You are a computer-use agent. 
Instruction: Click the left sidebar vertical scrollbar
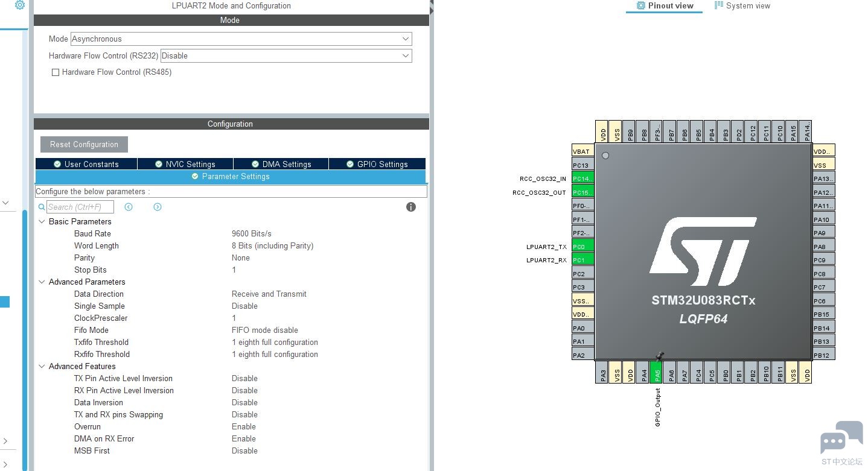coord(25,339)
